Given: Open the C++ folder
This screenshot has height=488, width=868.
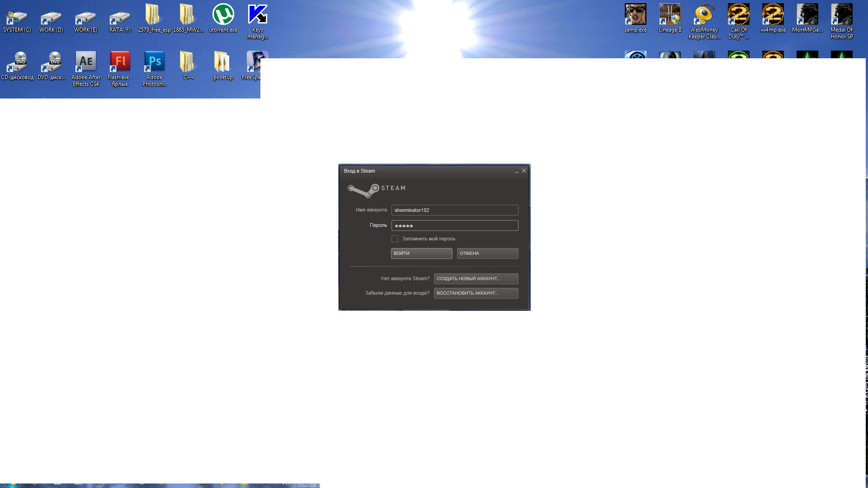Looking at the screenshot, I should pyautogui.click(x=189, y=66).
